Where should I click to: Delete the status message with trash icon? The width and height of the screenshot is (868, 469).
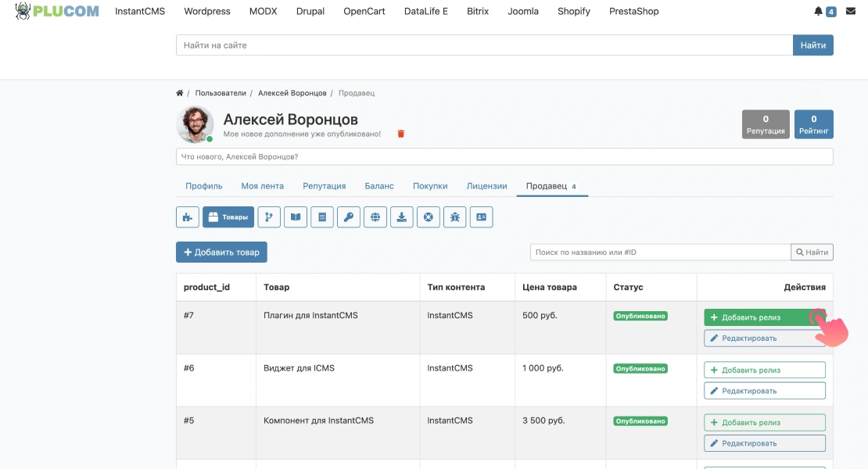[x=401, y=134]
